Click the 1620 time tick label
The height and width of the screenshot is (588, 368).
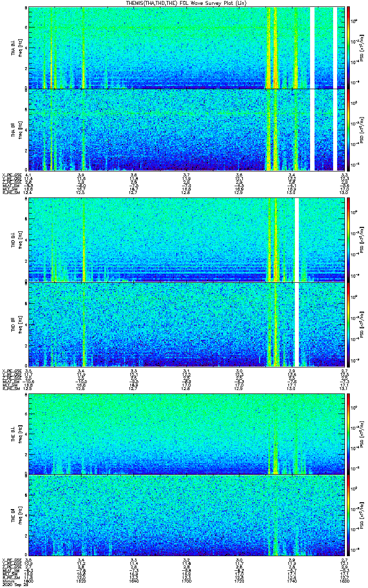tap(81, 581)
